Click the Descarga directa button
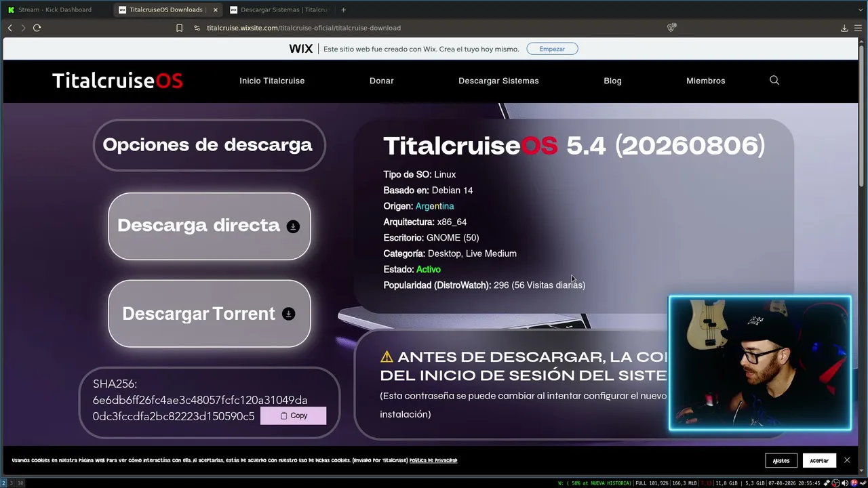Viewport: 868px width, 488px height. (210, 226)
